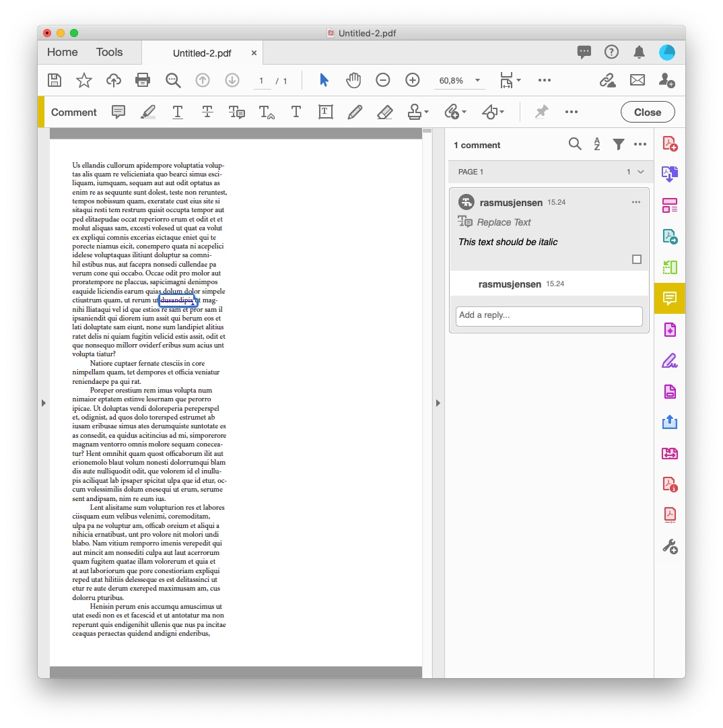Upload the file with the cloud icon
Viewport: 723px width, 728px height.
[x=114, y=80]
